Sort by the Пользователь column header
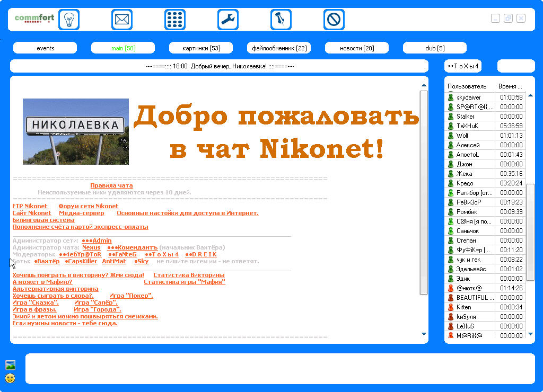 coord(467,86)
